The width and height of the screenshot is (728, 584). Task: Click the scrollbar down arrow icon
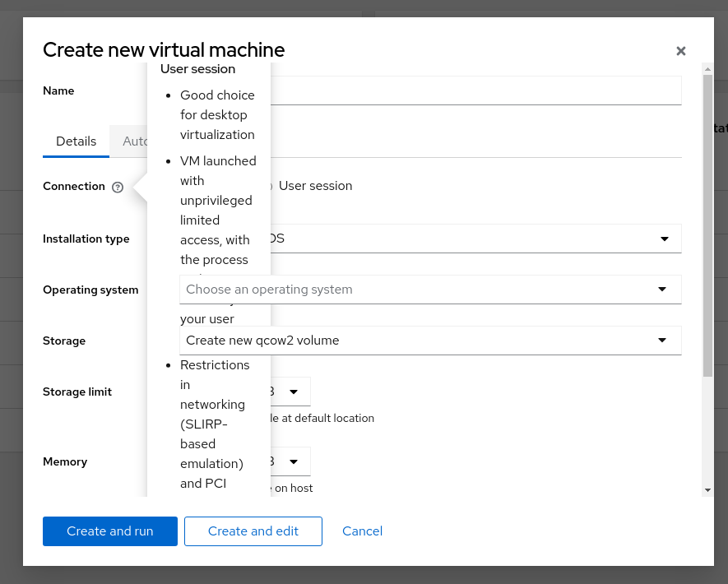click(x=706, y=489)
